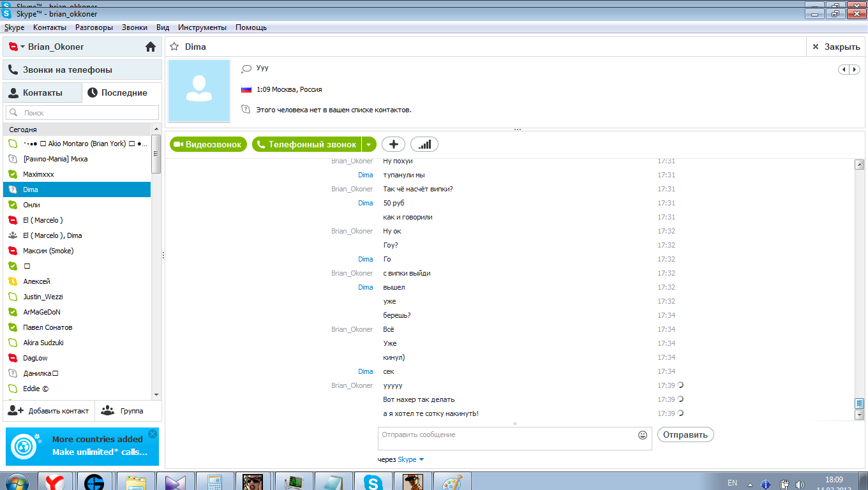Open Yandex browser from the taskbar
868x490 pixels.
pyautogui.click(x=54, y=482)
